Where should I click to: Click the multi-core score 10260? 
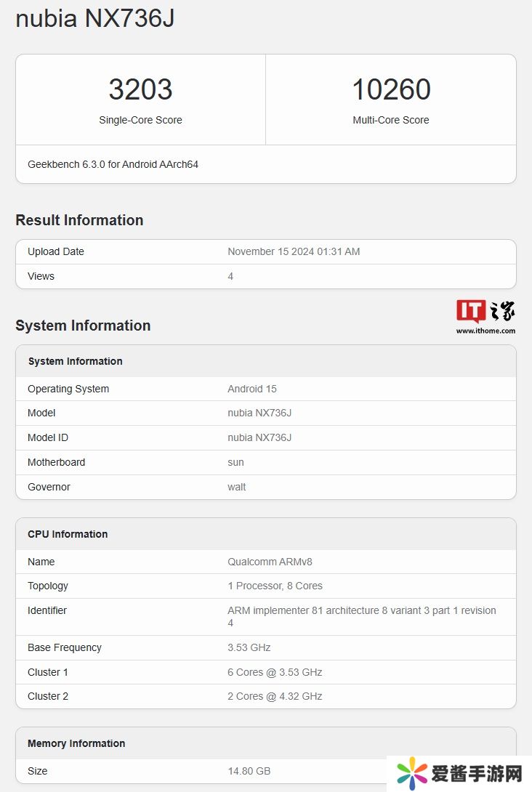coord(391,90)
